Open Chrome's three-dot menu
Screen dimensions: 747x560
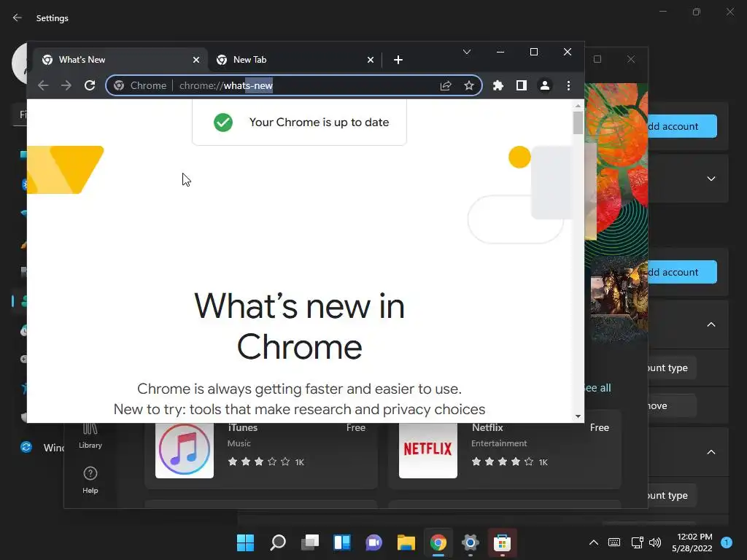568,86
